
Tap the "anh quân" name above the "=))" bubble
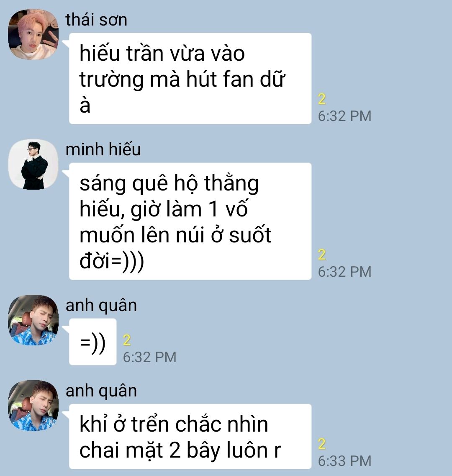click(101, 305)
